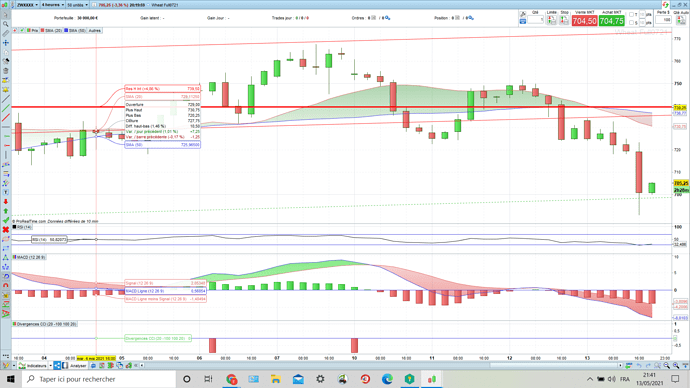Click the blue comment bubble icon in bottom toolbar
Viewport: 690px width, 388px height.
[x=93, y=366]
